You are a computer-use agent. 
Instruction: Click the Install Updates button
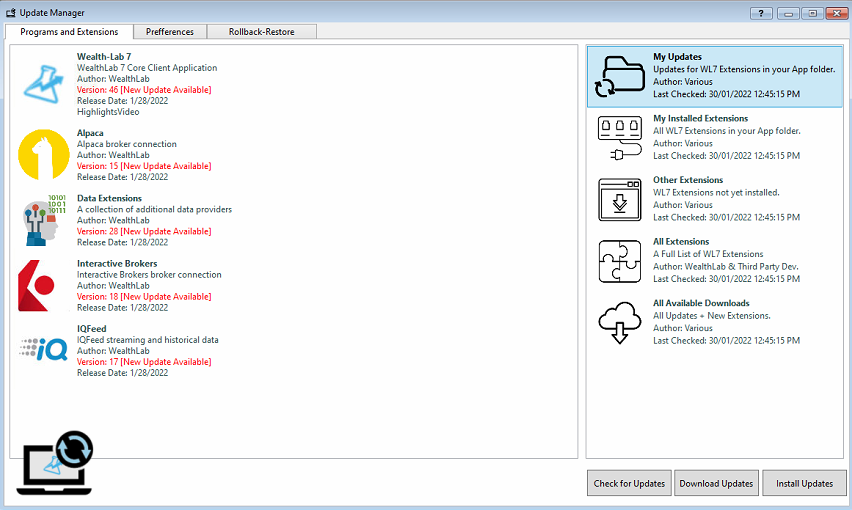pyautogui.click(x=804, y=484)
